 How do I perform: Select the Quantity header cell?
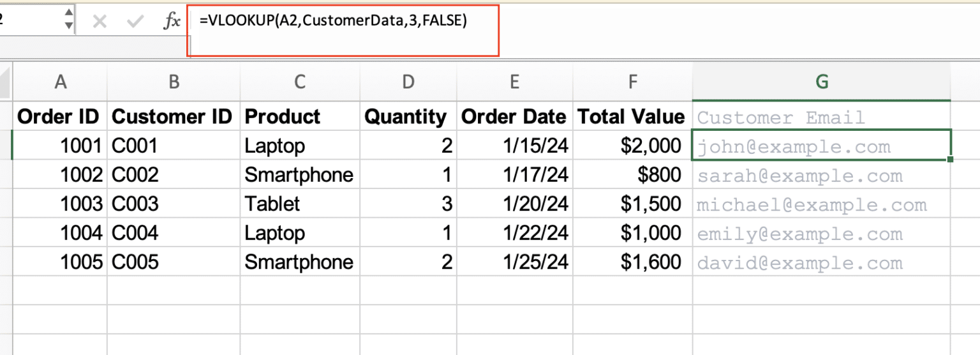(408, 116)
